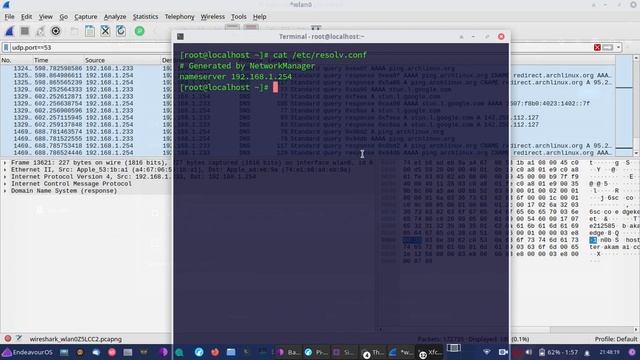Select packet row with time 688.781463574
Screen dimensions: 640x360
[x=86, y=132]
